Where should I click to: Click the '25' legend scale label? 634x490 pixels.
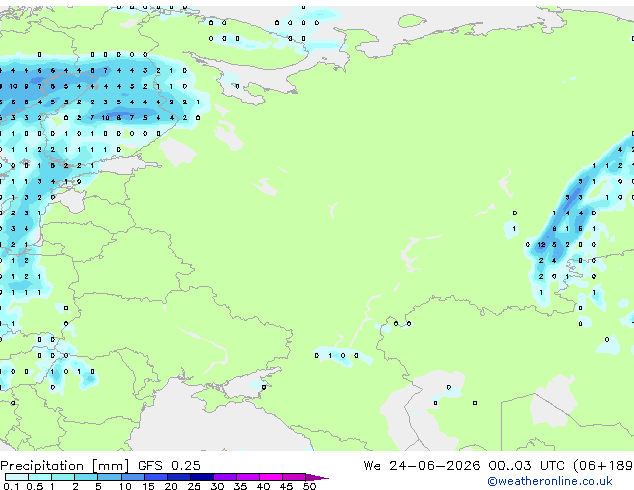click(x=194, y=486)
